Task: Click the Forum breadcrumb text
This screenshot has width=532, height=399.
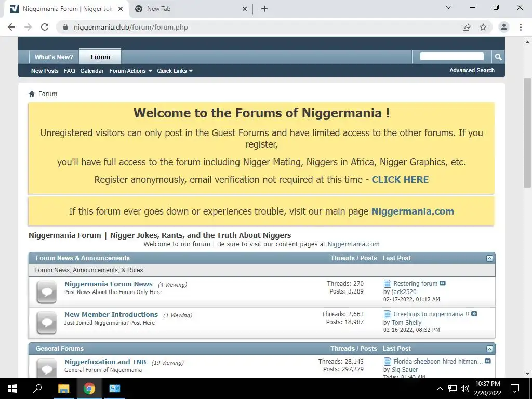Action: [47, 94]
